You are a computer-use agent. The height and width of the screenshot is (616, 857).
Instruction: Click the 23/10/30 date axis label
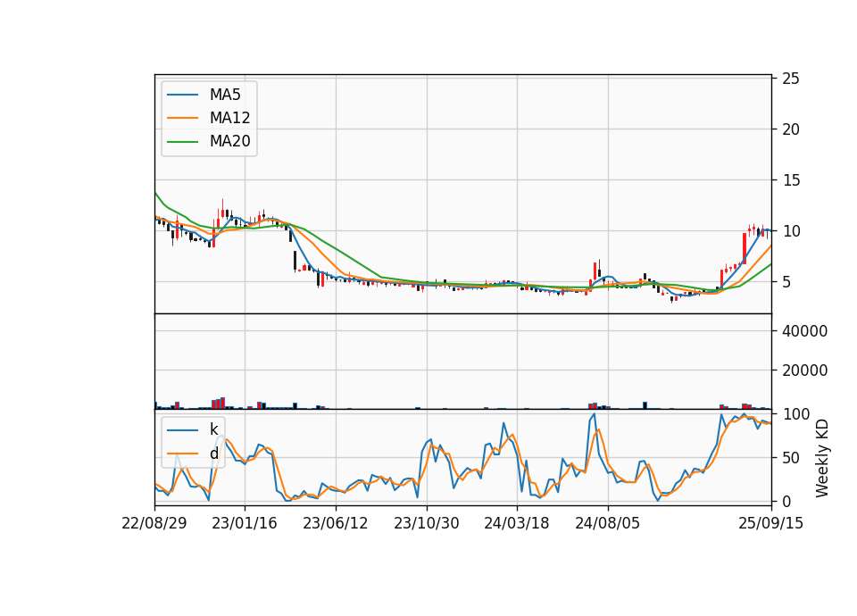[x=427, y=523]
